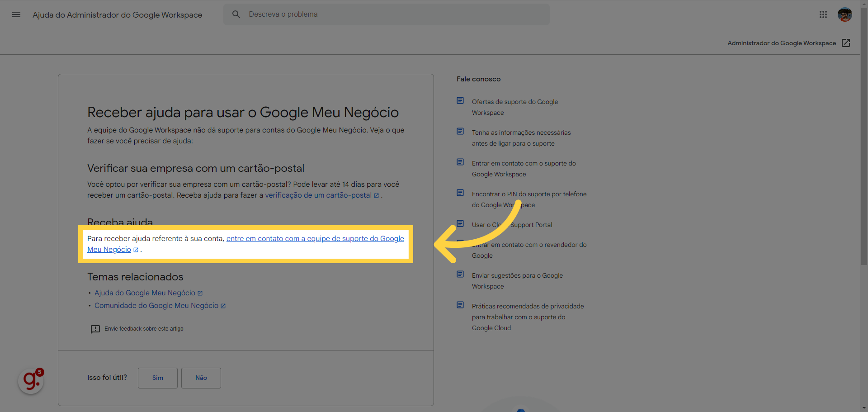Click the scrollbar down arrow

coord(864,408)
